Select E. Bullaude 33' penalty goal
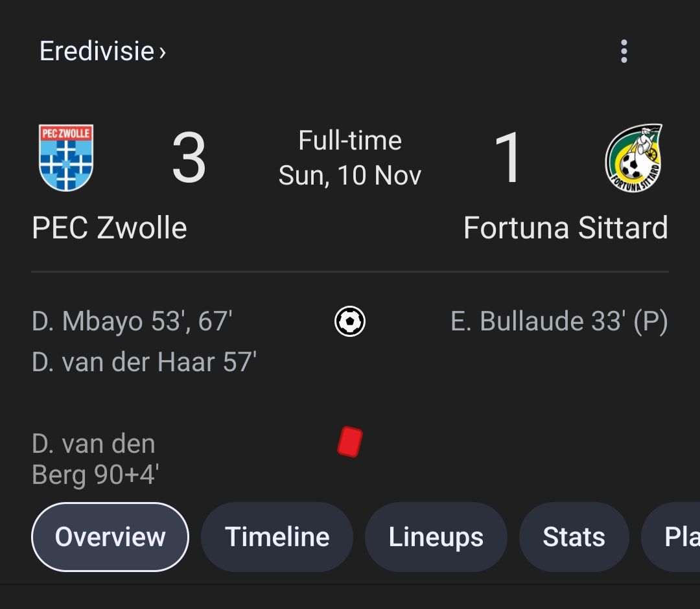This screenshot has height=609, width=700. coord(559,321)
